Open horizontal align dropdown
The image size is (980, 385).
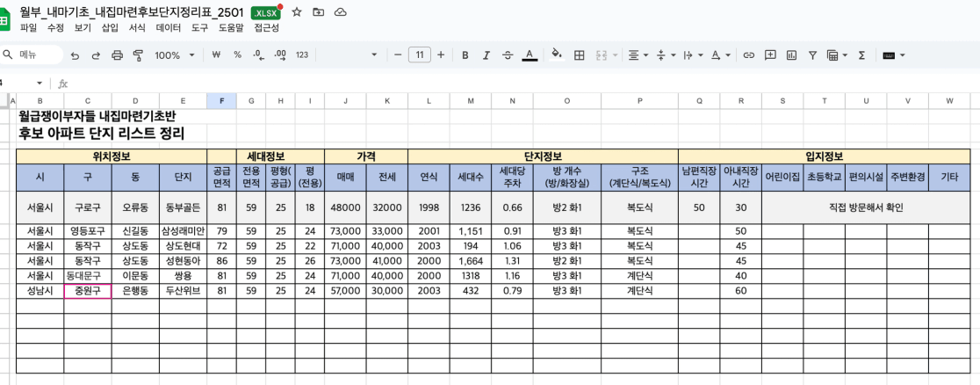pyautogui.click(x=638, y=55)
